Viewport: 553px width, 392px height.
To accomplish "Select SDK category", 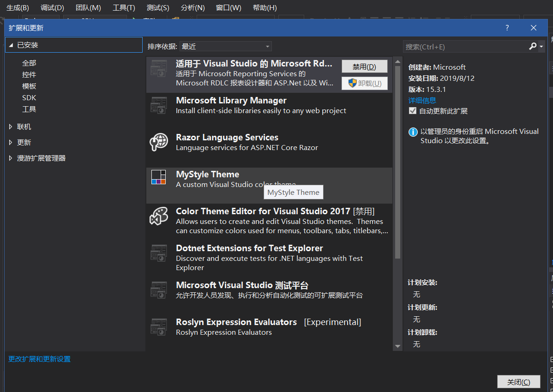I will click(x=29, y=98).
